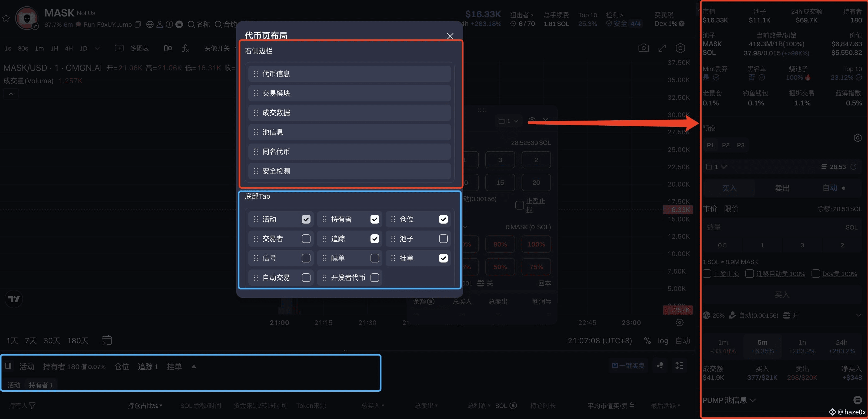868x419 pixels.
Task: Open the fx indicators icon
Action: point(185,48)
